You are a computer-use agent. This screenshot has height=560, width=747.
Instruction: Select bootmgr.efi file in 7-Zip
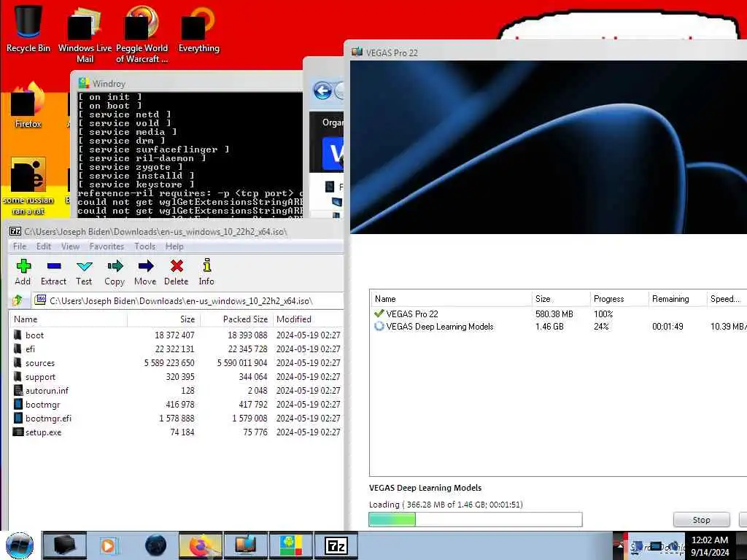(x=176, y=418)
